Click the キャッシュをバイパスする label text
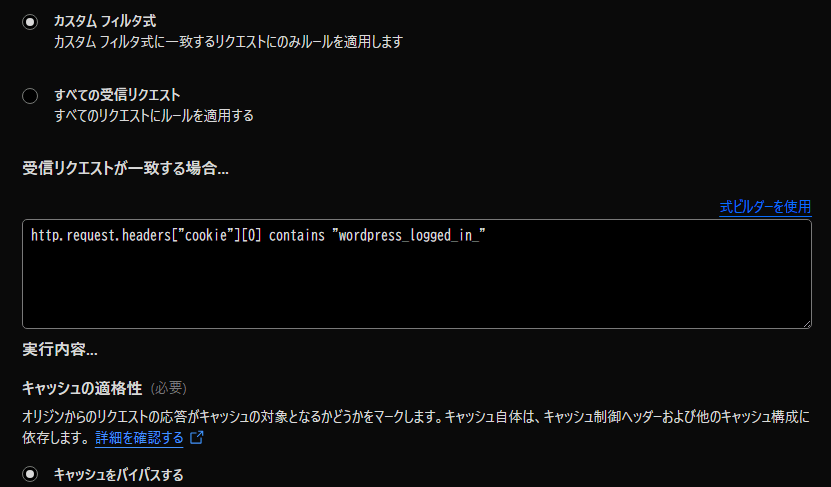Screen dimensions: 831x487 coord(118,474)
